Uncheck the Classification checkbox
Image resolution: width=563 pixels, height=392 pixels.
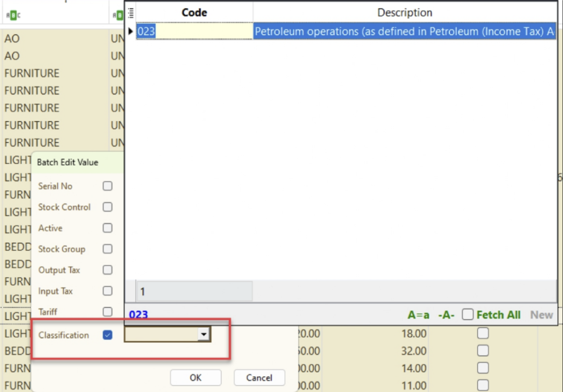click(x=107, y=335)
